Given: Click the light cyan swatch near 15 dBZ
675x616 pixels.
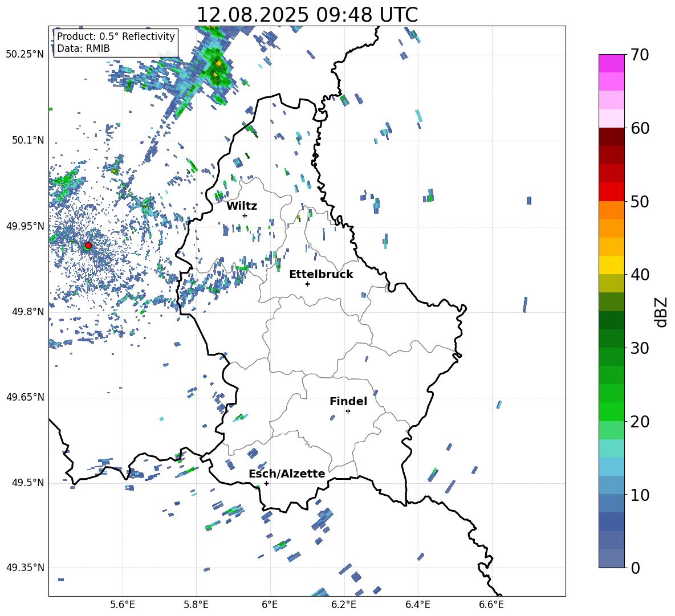Looking at the screenshot, I should point(612,448).
